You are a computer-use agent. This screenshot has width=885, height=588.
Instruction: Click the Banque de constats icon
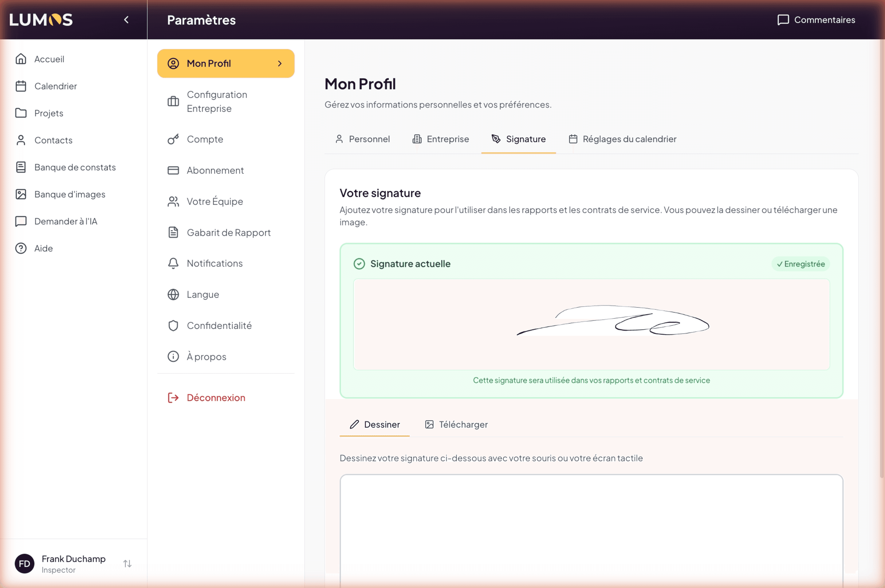click(21, 167)
